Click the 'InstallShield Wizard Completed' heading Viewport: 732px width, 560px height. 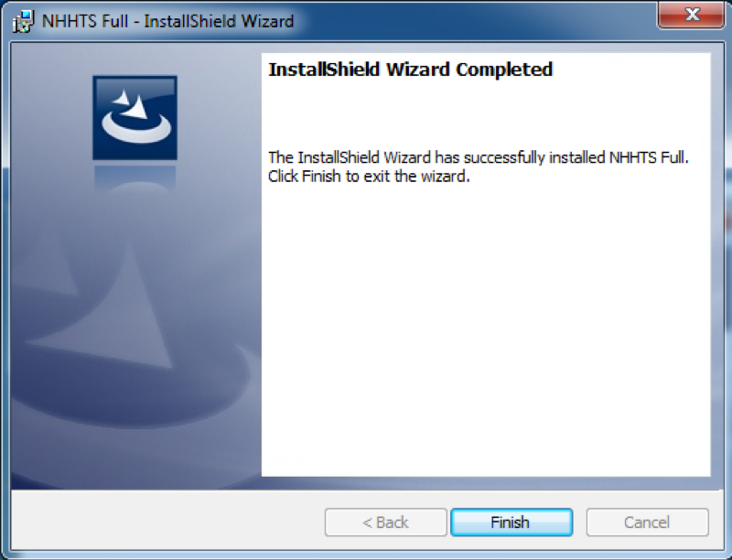pyautogui.click(x=410, y=70)
